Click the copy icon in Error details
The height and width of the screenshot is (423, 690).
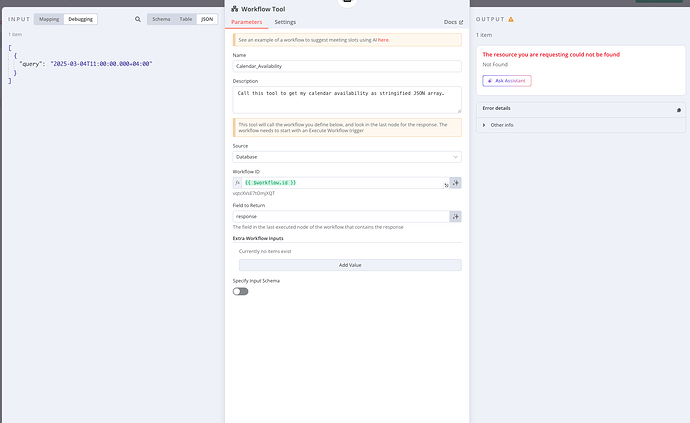pyautogui.click(x=679, y=110)
